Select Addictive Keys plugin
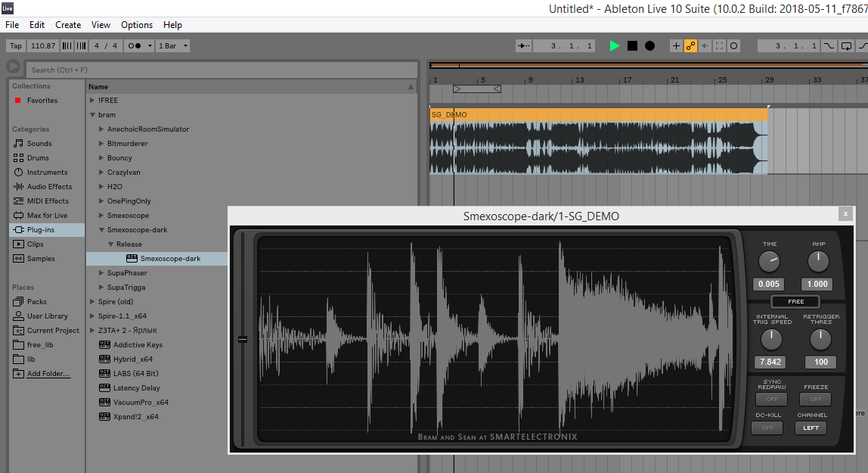 coord(138,345)
